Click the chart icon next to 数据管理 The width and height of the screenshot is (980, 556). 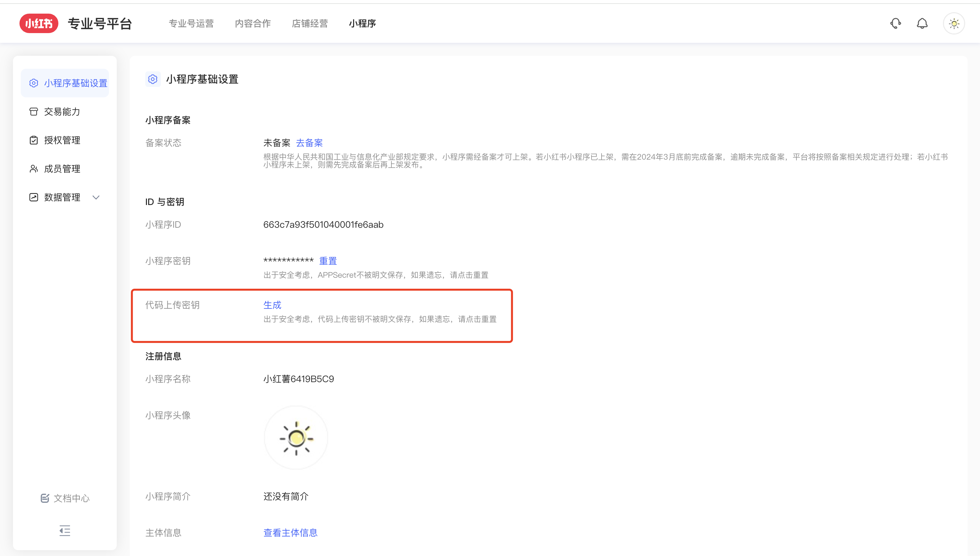[34, 197]
